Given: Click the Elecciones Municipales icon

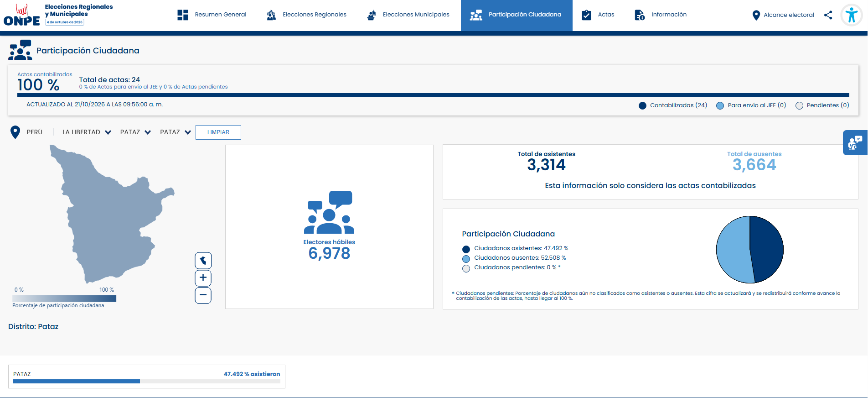Looking at the screenshot, I should click(x=372, y=15).
